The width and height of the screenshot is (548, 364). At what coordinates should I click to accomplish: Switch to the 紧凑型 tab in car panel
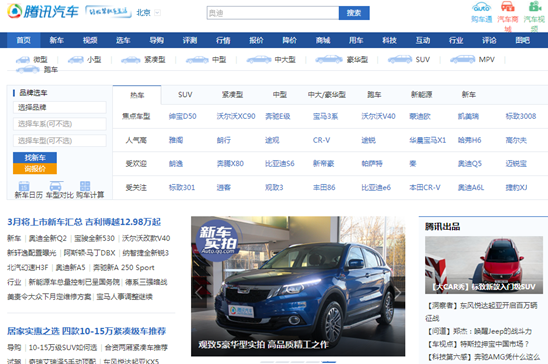pyautogui.click(x=232, y=95)
